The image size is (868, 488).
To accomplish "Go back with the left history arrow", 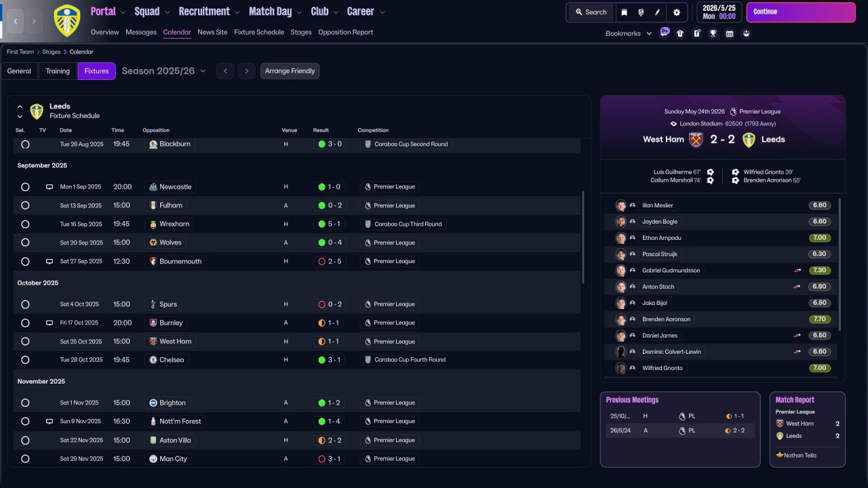I will coord(16,21).
